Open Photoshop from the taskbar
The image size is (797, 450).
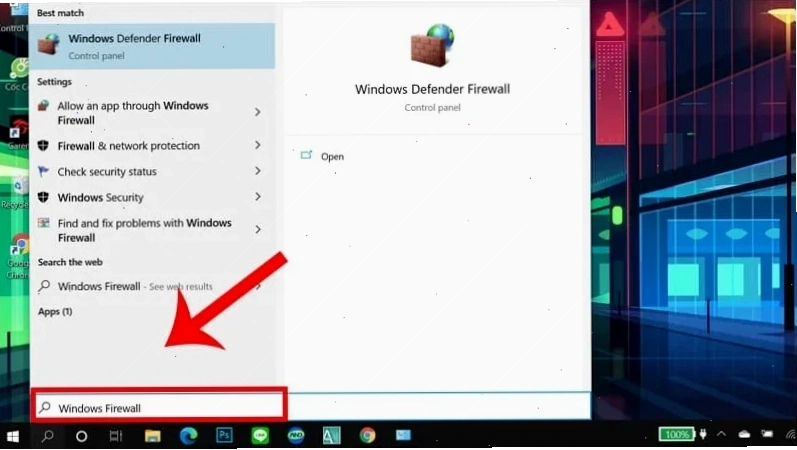pos(224,435)
